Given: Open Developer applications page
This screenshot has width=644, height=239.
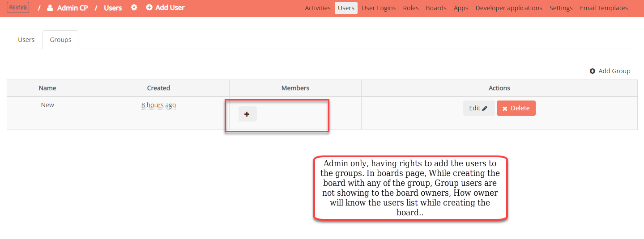Looking at the screenshot, I should 509,8.
